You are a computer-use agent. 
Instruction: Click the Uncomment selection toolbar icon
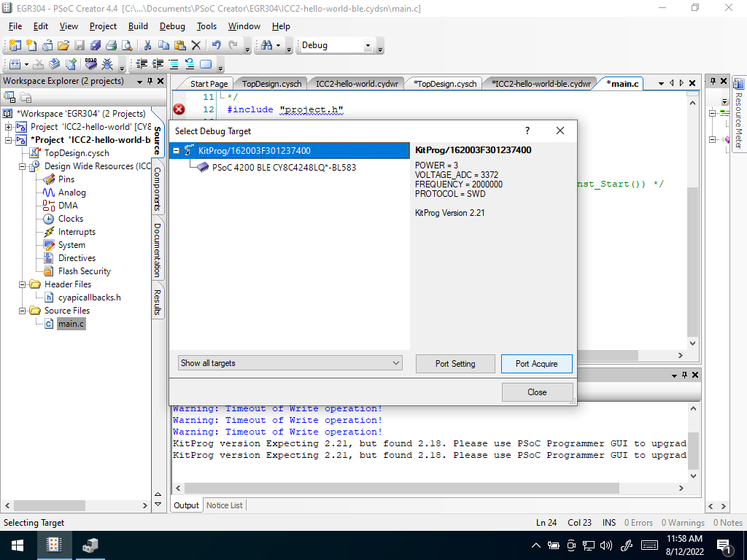tap(190, 64)
